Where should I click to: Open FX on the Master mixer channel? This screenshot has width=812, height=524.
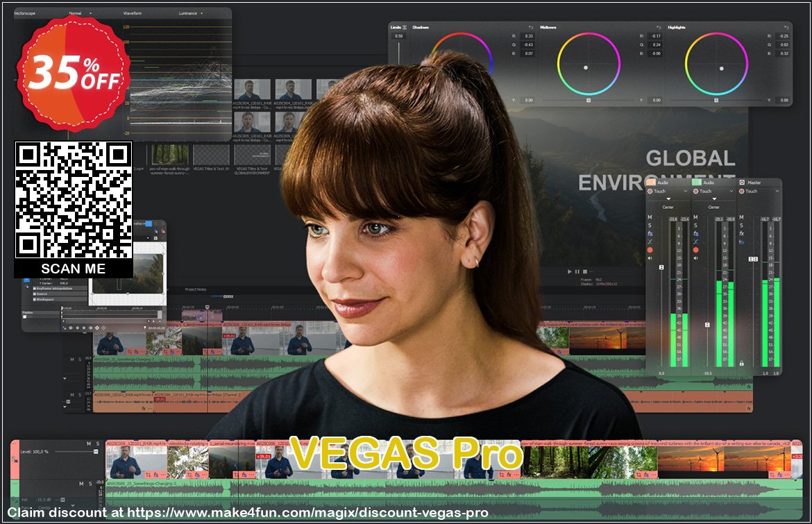click(x=742, y=233)
